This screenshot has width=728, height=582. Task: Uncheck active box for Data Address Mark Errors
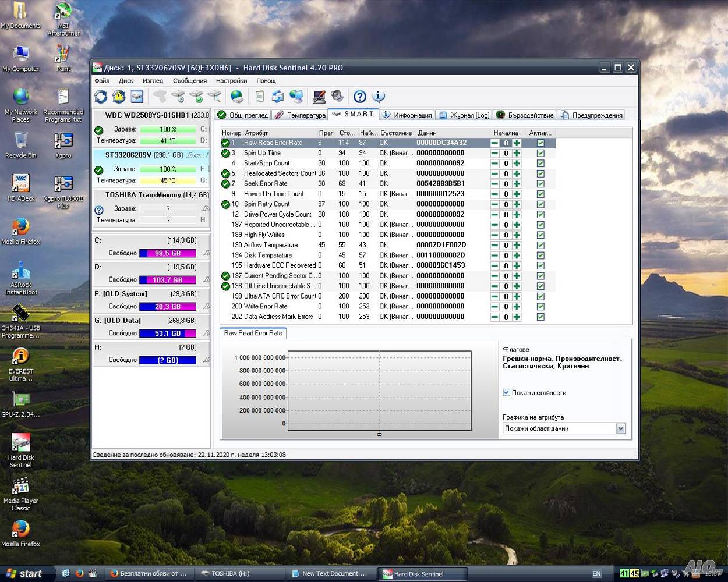click(540, 317)
